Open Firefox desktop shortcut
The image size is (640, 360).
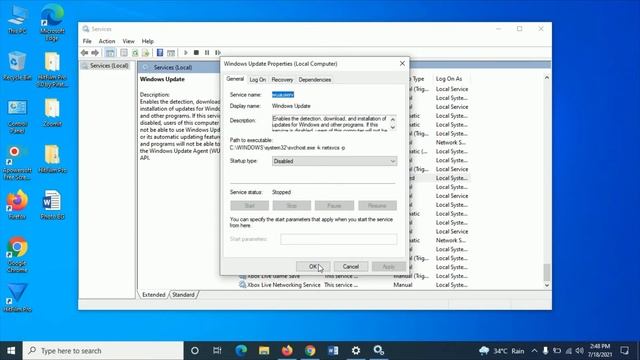coord(17,205)
